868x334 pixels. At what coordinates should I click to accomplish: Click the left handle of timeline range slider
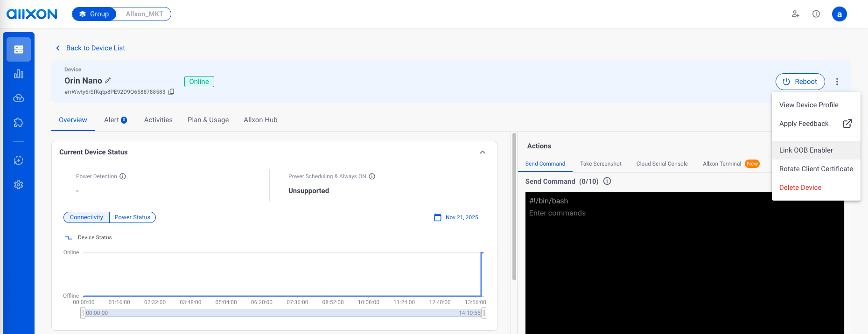pos(83,313)
